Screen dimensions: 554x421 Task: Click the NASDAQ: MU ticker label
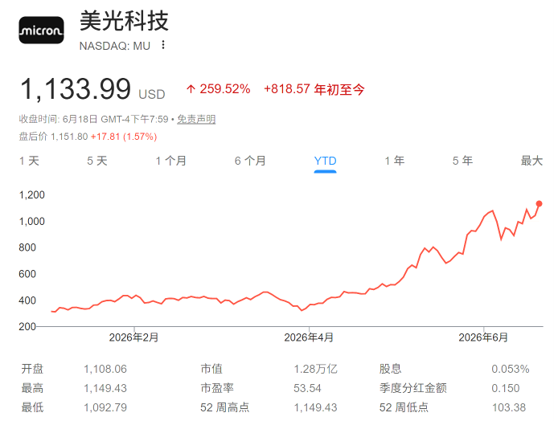pos(115,46)
